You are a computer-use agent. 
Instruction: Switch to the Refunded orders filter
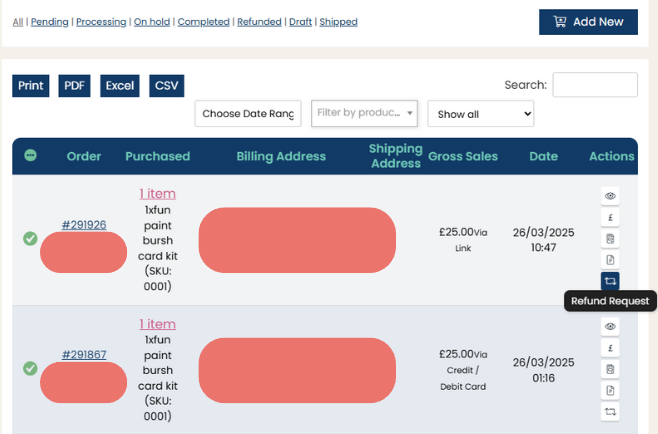pyautogui.click(x=260, y=22)
